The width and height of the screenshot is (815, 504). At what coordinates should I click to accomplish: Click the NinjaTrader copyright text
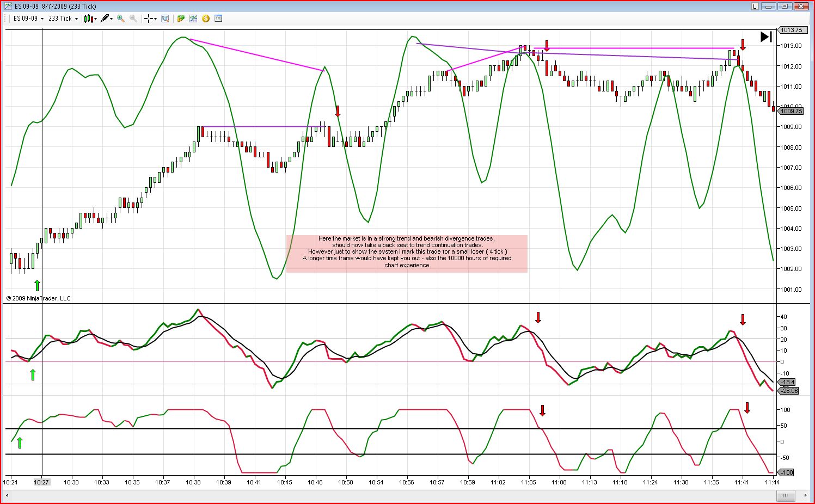[x=38, y=298]
